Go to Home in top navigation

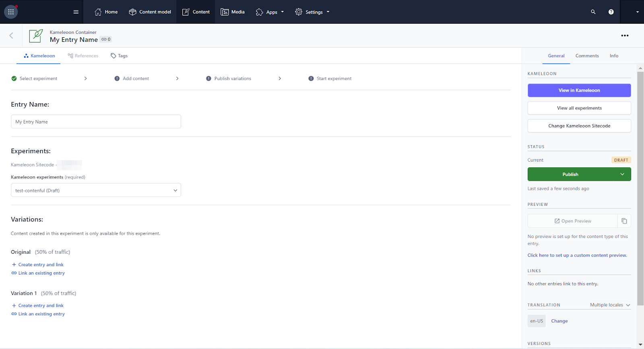[106, 12]
